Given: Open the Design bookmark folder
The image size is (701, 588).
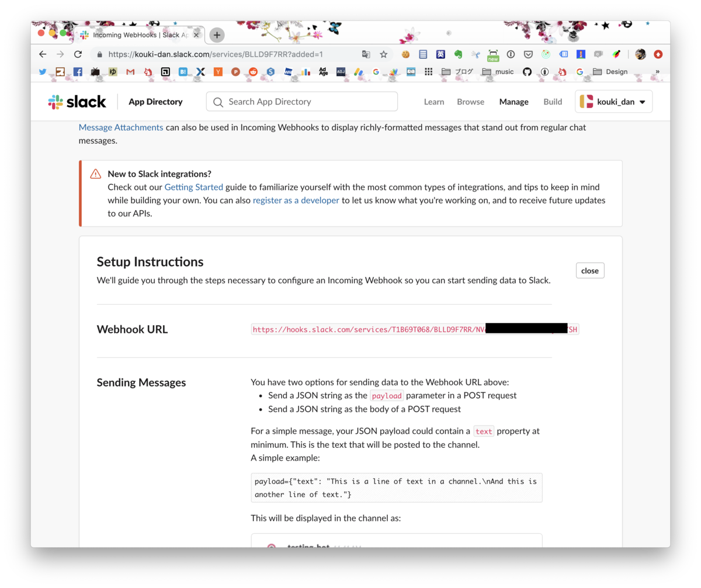Looking at the screenshot, I should pos(610,72).
